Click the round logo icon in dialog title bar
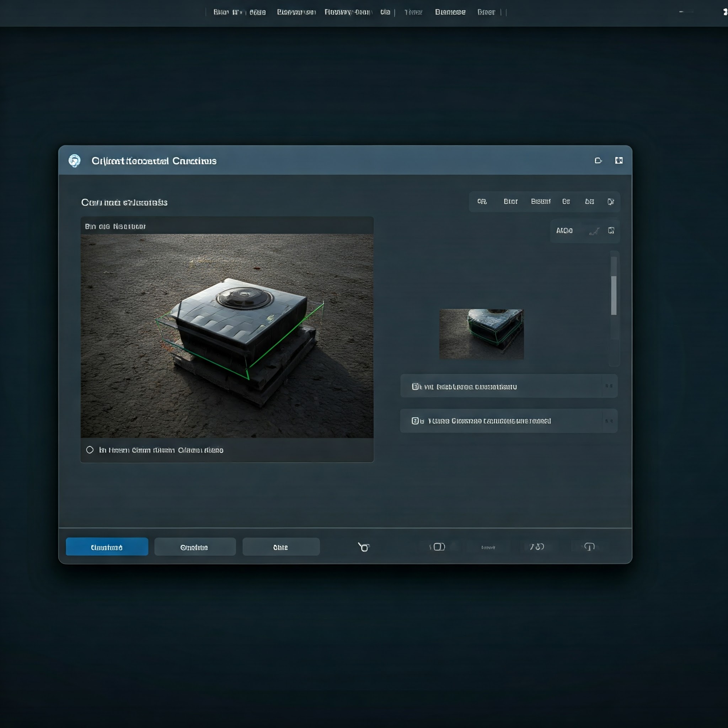Screen dimensions: 728x728 75,161
